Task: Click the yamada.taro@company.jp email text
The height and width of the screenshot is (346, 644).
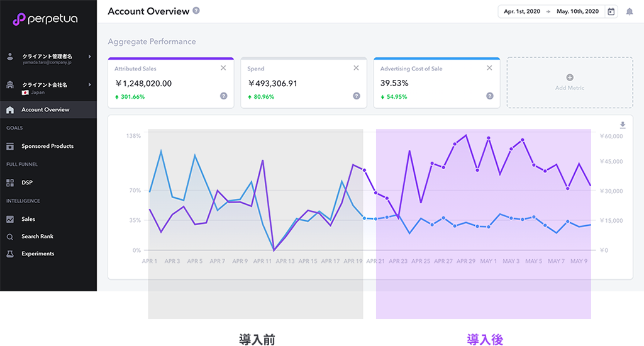Action: pos(47,62)
